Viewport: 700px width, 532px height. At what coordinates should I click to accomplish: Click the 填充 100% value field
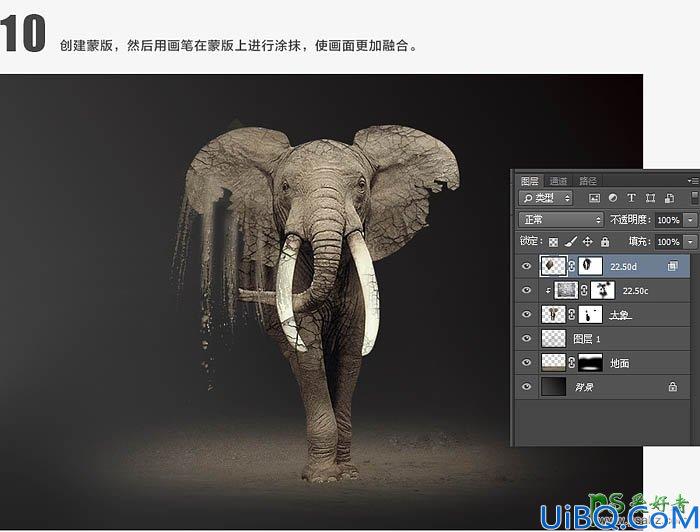669,242
